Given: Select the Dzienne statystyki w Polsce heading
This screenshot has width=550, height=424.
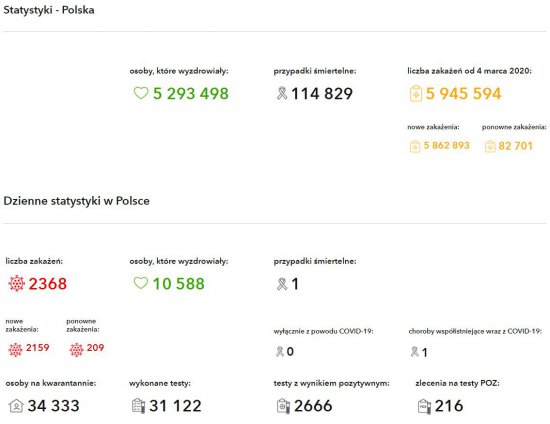Looking at the screenshot, I should (76, 201).
